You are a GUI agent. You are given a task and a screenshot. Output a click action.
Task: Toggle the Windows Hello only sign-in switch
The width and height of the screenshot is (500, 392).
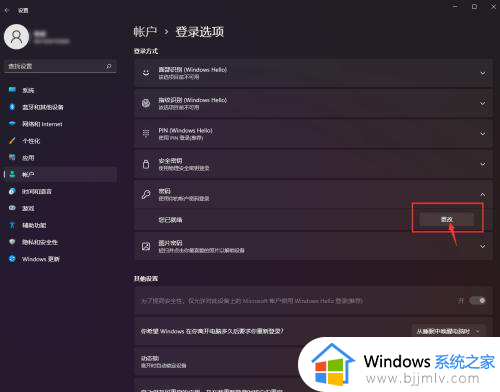(x=477, y=301)
